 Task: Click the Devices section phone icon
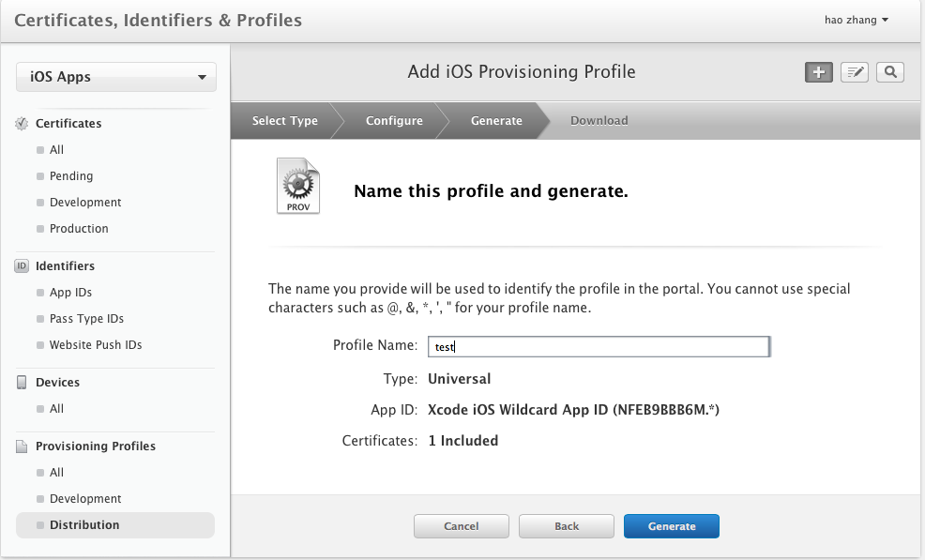pos(23,383)
